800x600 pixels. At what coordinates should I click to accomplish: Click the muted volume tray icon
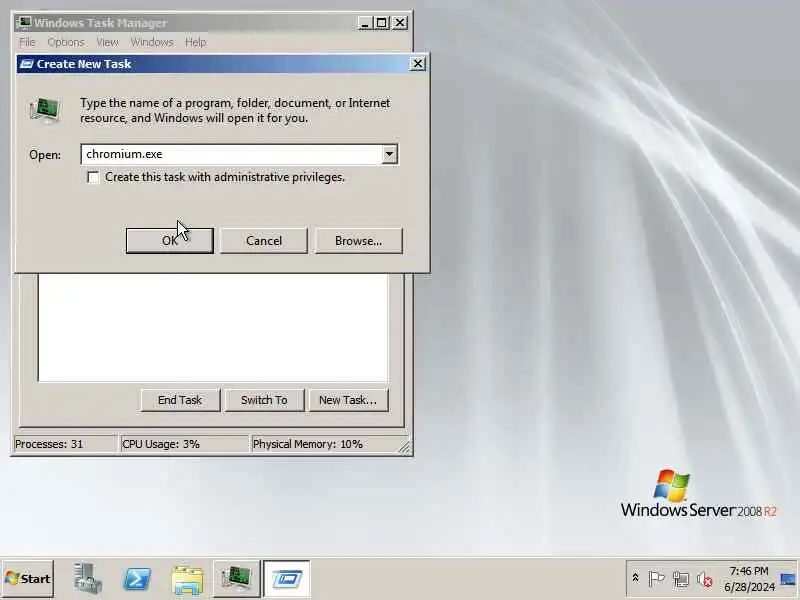[705, 579]
